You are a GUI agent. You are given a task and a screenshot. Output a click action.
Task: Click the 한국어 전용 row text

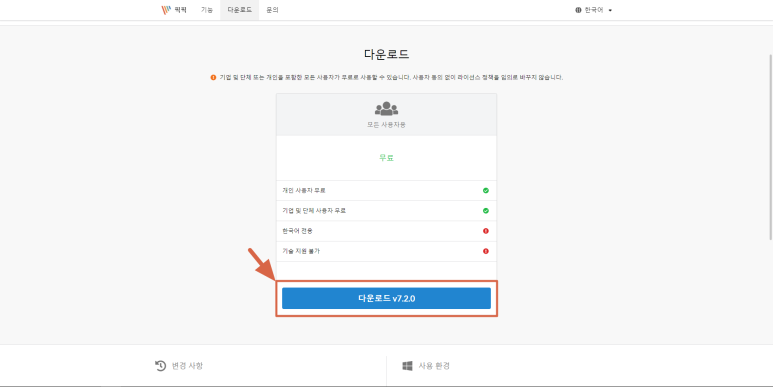pos(297,231)
